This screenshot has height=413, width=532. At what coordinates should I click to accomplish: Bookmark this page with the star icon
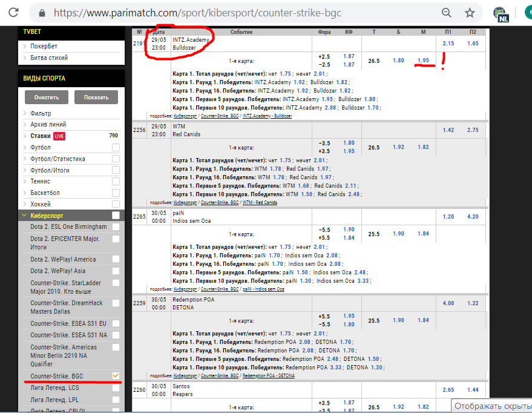[x=470, y=13]
